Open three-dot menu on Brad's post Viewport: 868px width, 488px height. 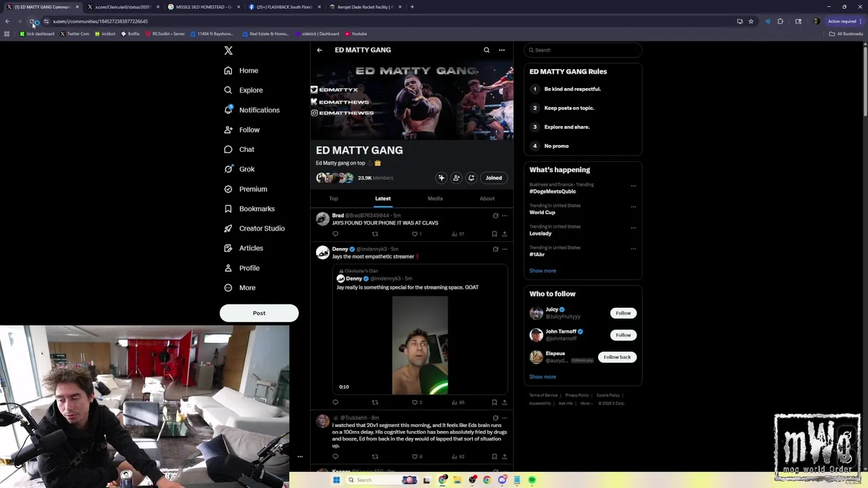pos(505,216)
